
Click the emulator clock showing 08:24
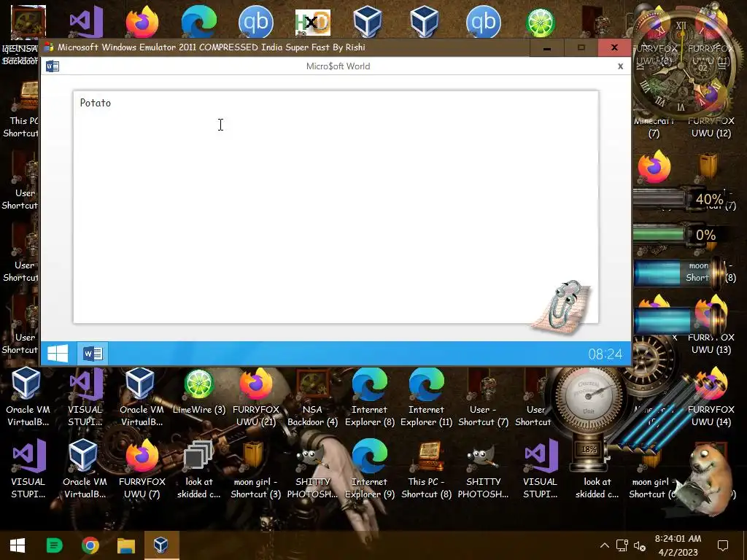point(605,354)
